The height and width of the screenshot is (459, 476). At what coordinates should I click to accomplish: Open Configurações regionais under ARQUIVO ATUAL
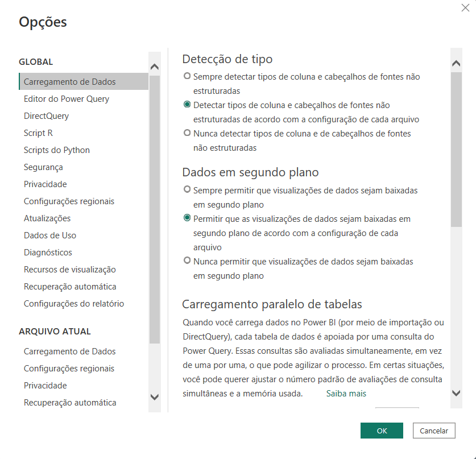69,368
